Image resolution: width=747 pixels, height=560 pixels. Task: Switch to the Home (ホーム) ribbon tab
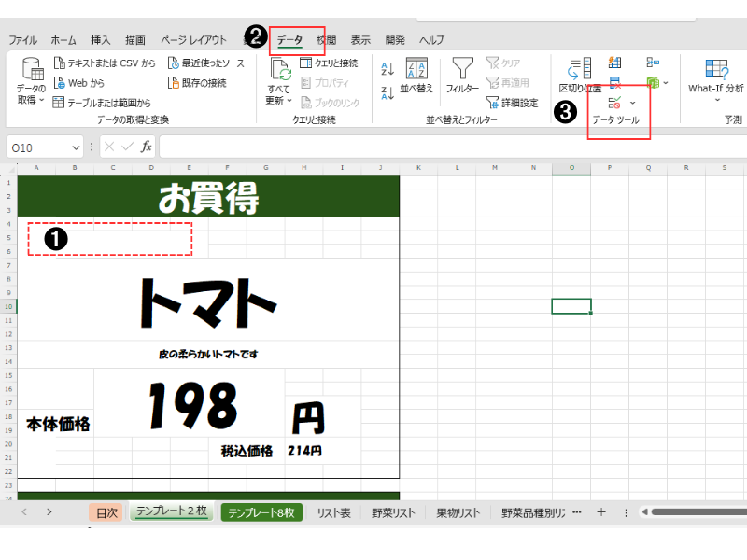pyautogui.click(x=63, y=40)
